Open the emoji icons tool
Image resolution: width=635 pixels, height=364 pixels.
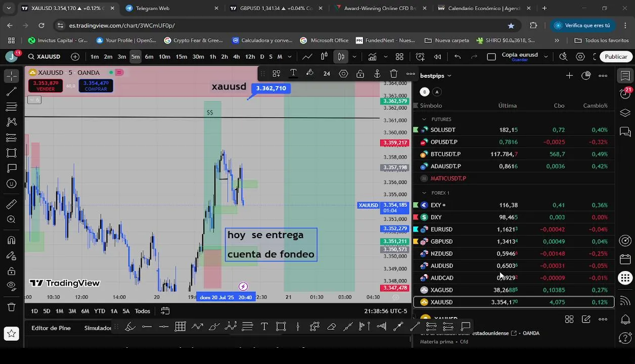12,184
